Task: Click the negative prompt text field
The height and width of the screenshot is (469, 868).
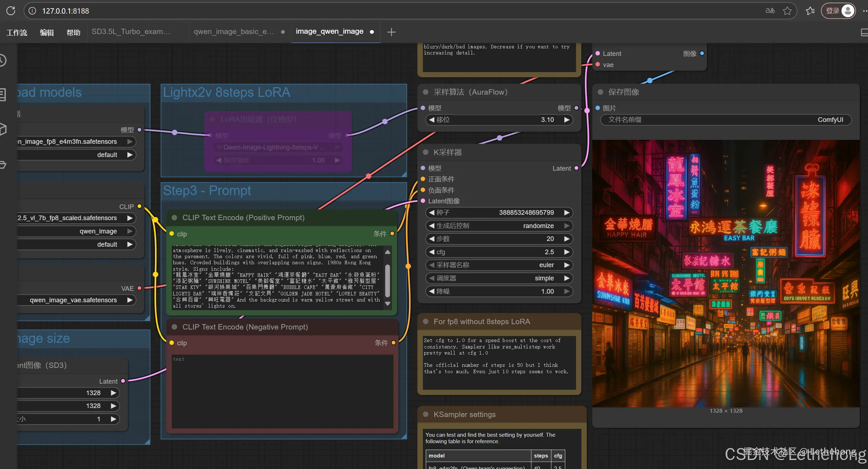Action: [282, 391]
